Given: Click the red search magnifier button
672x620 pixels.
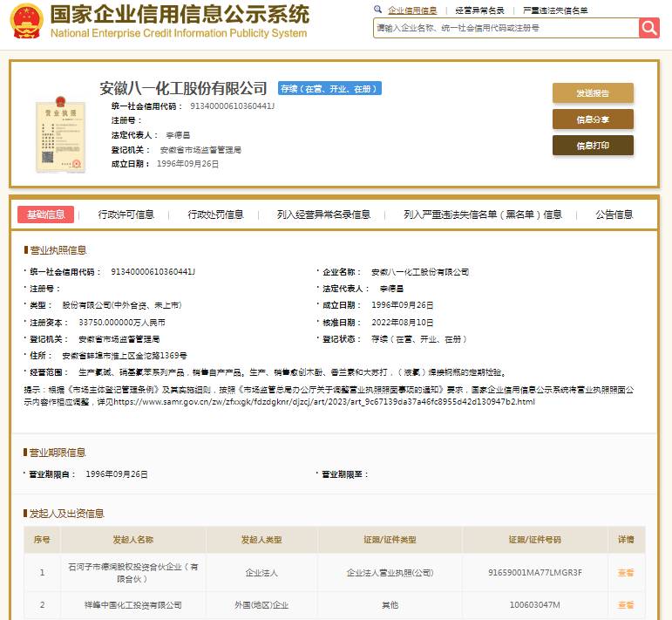Looking at the screenshot, I should coord(649,28).
